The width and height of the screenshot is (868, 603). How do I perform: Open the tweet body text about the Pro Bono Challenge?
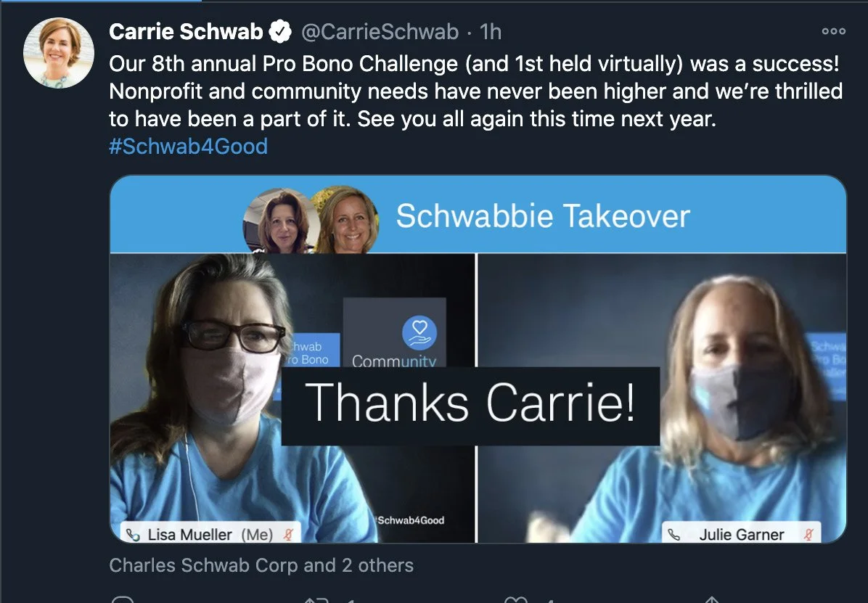point(476,91)
